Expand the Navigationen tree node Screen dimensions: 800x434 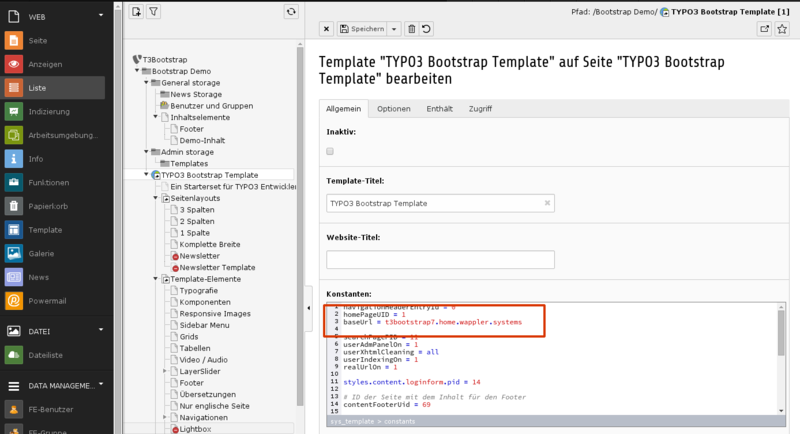(x=165, y=417)
